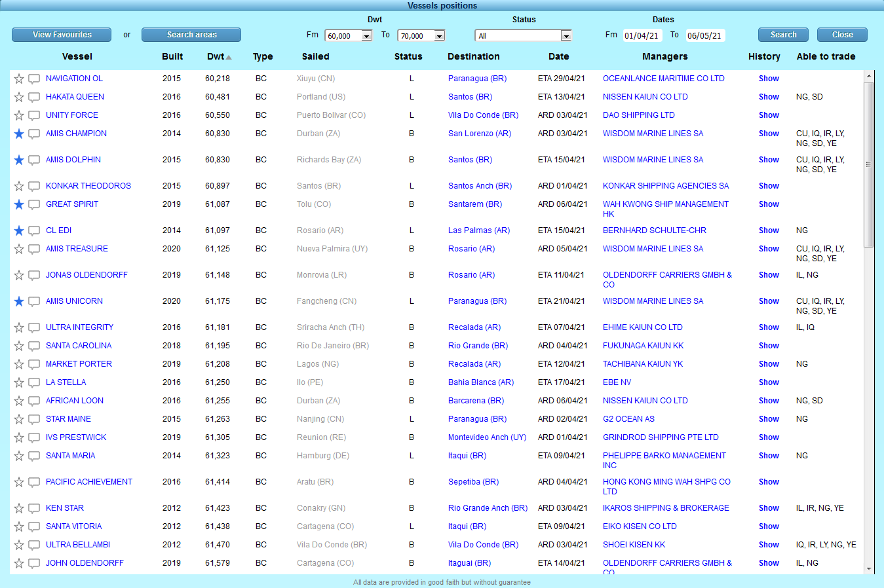884x588 pixels.
Task: Open comment icon for SANTA VITORIA
Action: [34, 527]
